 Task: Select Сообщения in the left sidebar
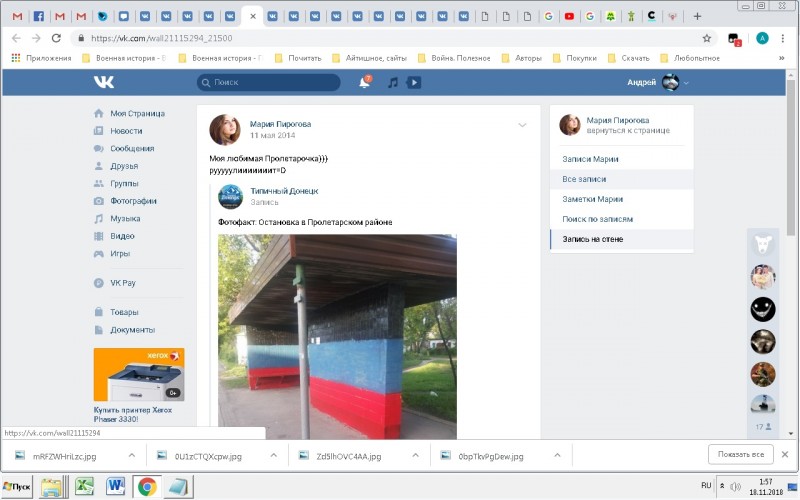(x=125, y=148)
